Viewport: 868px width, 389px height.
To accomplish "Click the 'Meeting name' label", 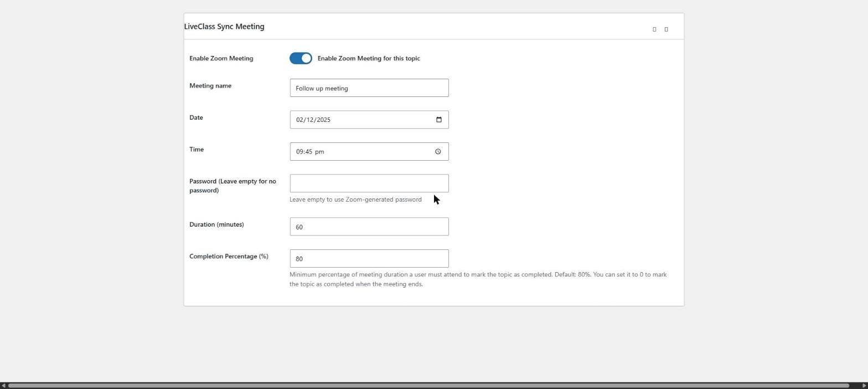I will click(x=210, y=86).
